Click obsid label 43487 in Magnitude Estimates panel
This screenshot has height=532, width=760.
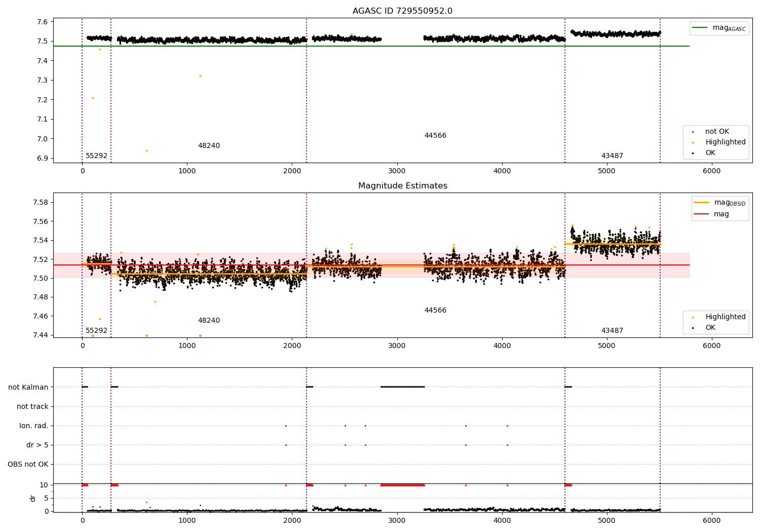[x=612, y=331]
